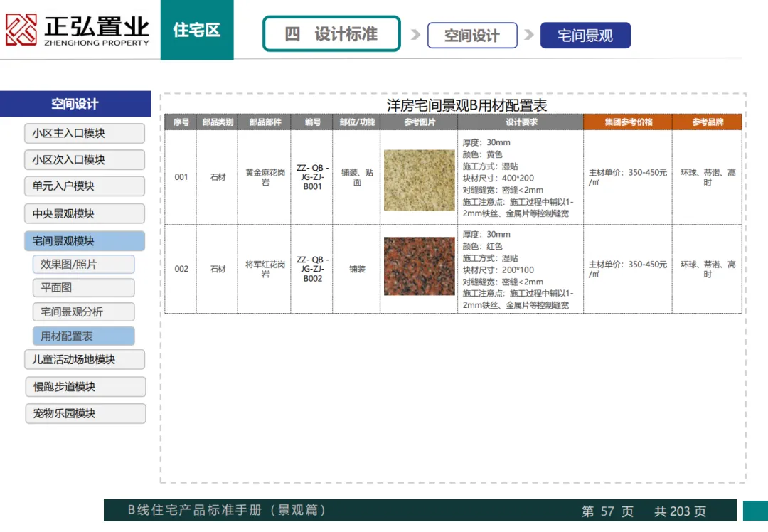Open the 平面图 sub-item
The image size is (768, 532).
tap(84, 287)
